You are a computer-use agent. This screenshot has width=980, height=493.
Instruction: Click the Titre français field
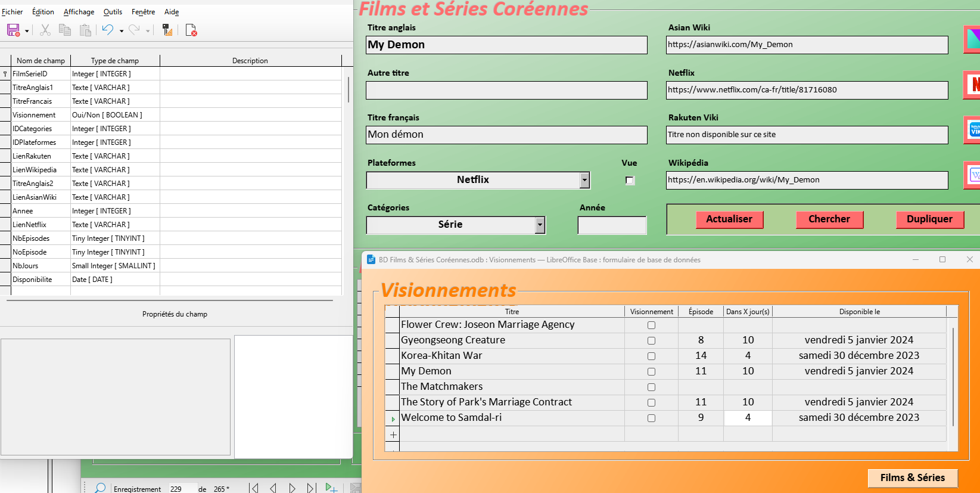coord(507,135)
